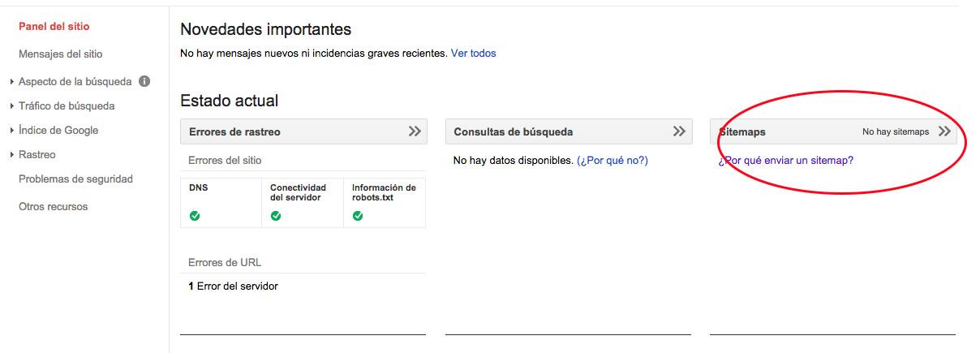Open the ¿Por qué no? link

612,161
